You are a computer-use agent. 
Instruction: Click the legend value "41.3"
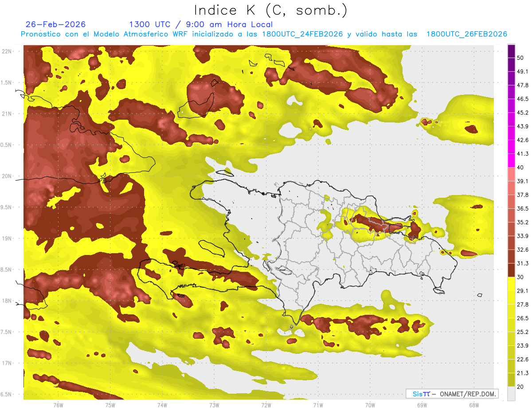click(x=523, y=154)
